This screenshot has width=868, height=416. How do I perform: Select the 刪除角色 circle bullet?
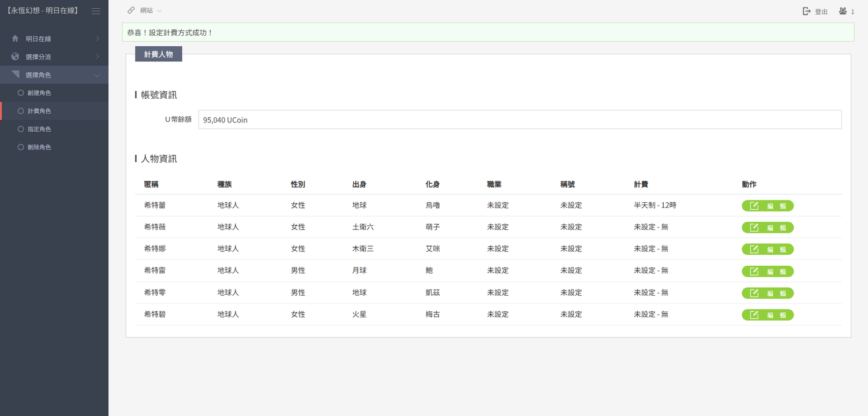coord(21,147)
